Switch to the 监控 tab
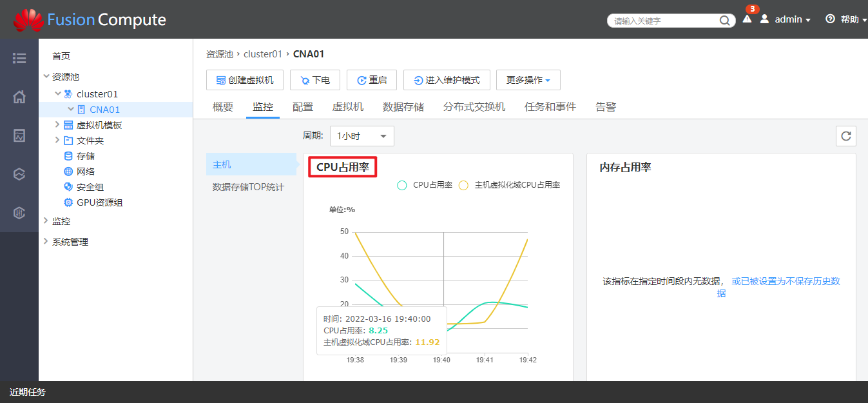The width and height of the screenshot is (868, 403). [x=263, y=107]
